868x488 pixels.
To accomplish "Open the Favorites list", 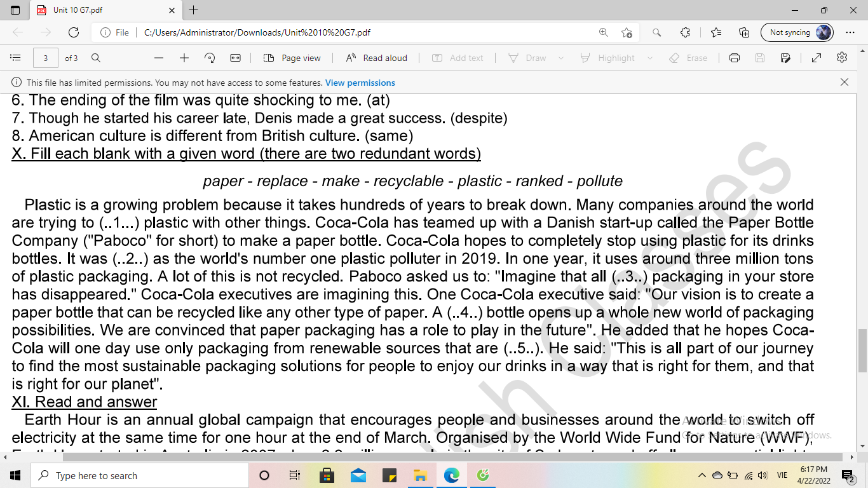I will click(716, 32).
